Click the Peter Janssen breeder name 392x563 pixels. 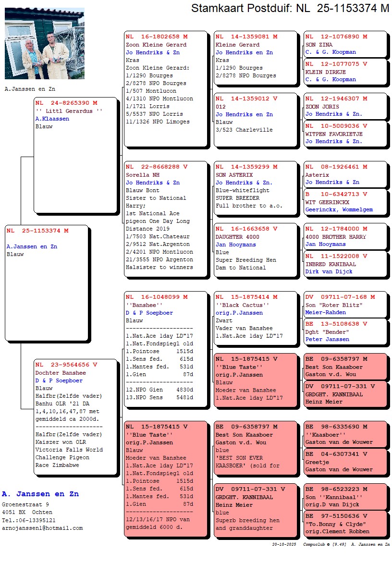click(x=327, y=339)
